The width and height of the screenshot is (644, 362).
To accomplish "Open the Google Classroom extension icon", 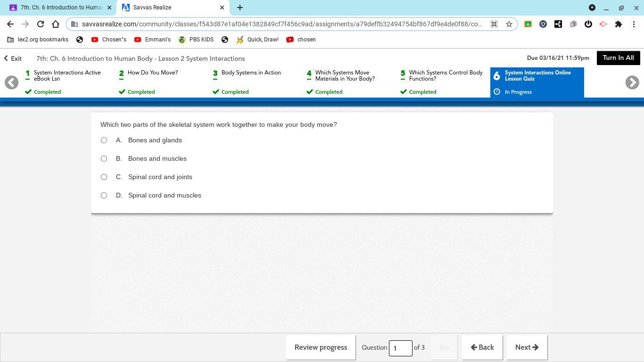I will [x=528, y=24].
